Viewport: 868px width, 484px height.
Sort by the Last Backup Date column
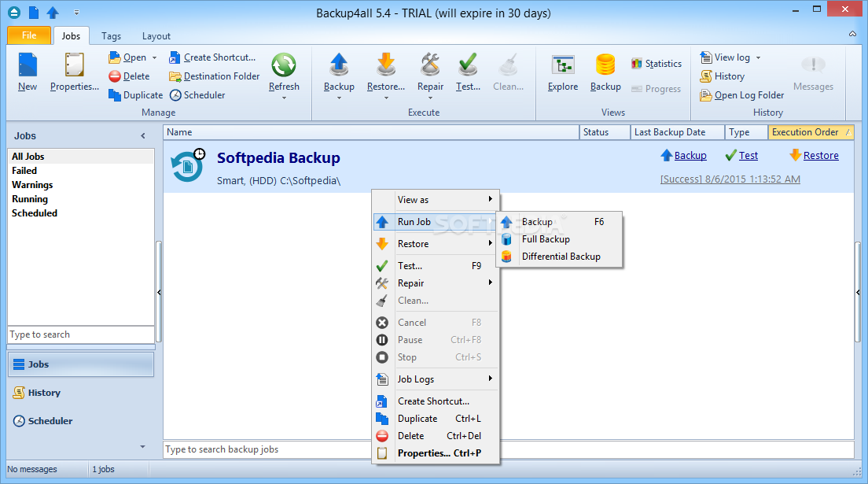[x=677, y=132]
